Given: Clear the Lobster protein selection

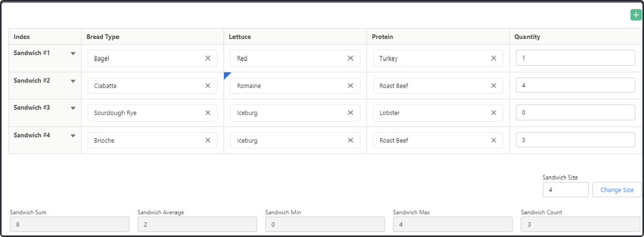Looking at the screenshot, I should click(x=493, y=113).
